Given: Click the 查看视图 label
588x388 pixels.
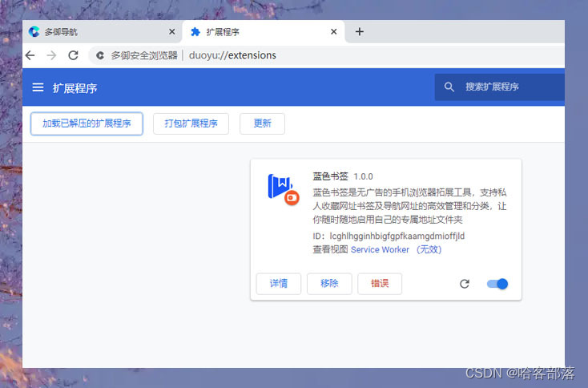Looking at the screenshot, I should pos(330,249).
